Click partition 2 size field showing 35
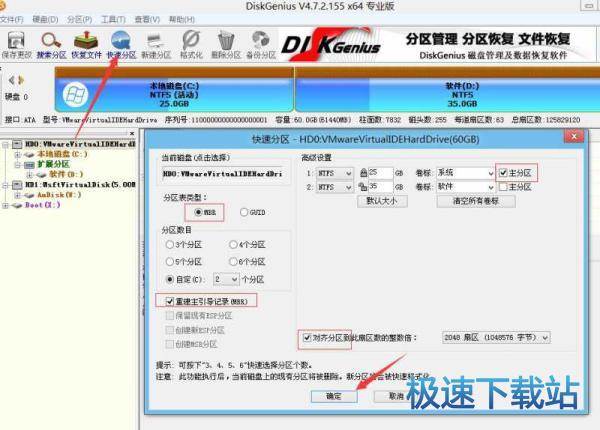 [x=380, y=187]
